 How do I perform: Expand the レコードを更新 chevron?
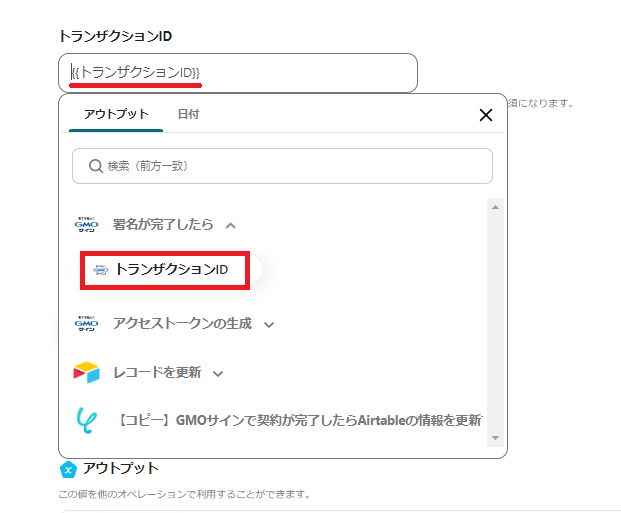pyautogui.click(x=218, y=374)
